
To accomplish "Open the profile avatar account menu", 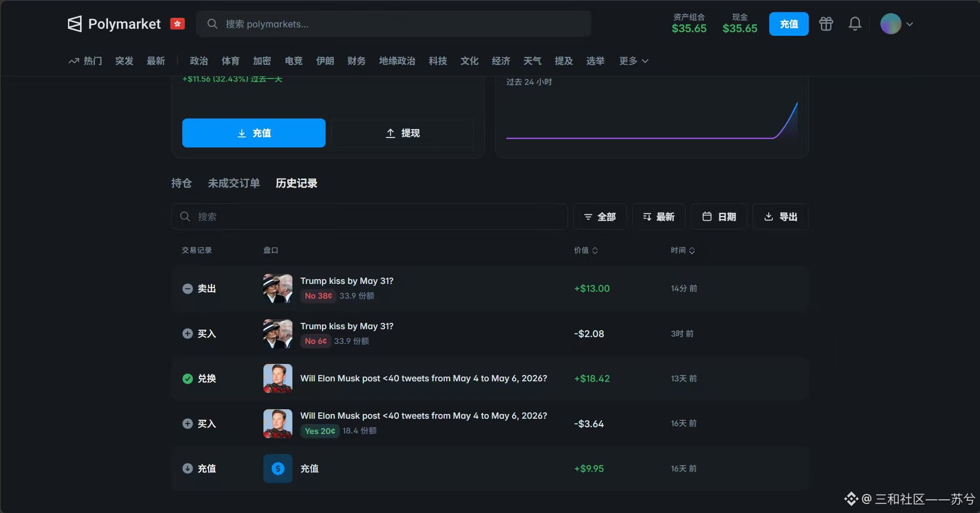I will click(x=897, y=24).
